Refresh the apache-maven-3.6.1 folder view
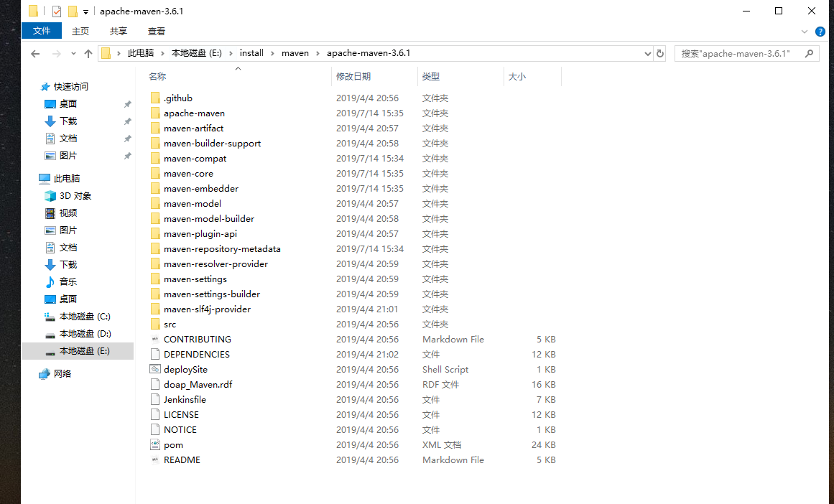This screenshot has width=834, height=504. click(x=660, y=53)
